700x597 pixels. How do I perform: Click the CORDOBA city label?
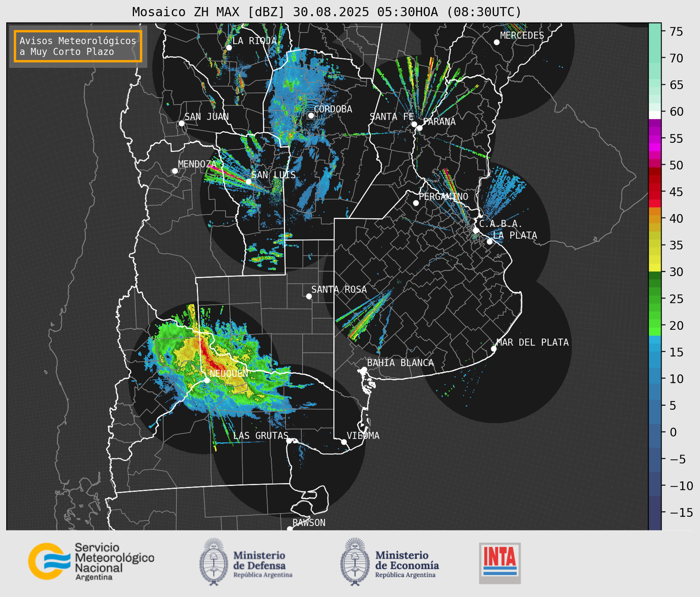click(333, 109)
